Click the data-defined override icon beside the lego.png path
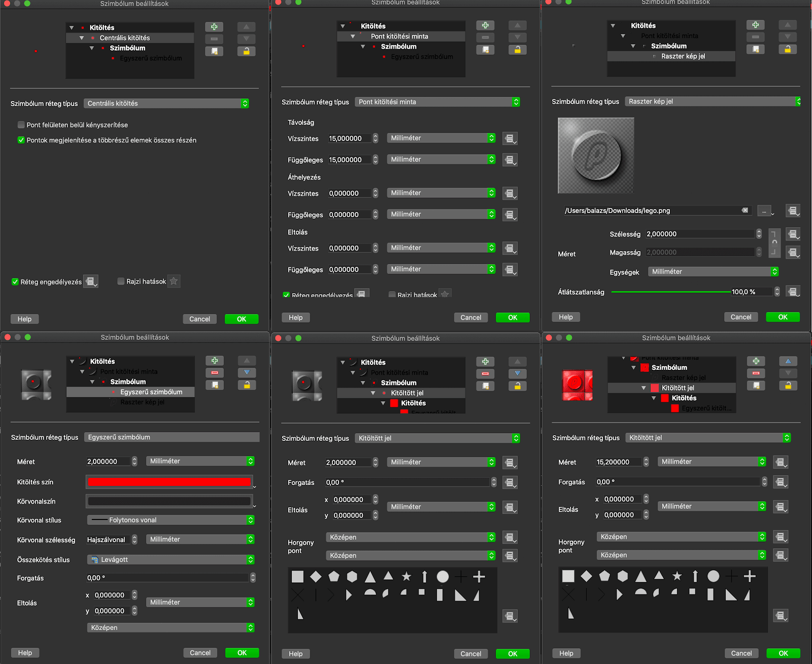Image resolution: width=812 pixels, height=664 pixels. (793, 211)
